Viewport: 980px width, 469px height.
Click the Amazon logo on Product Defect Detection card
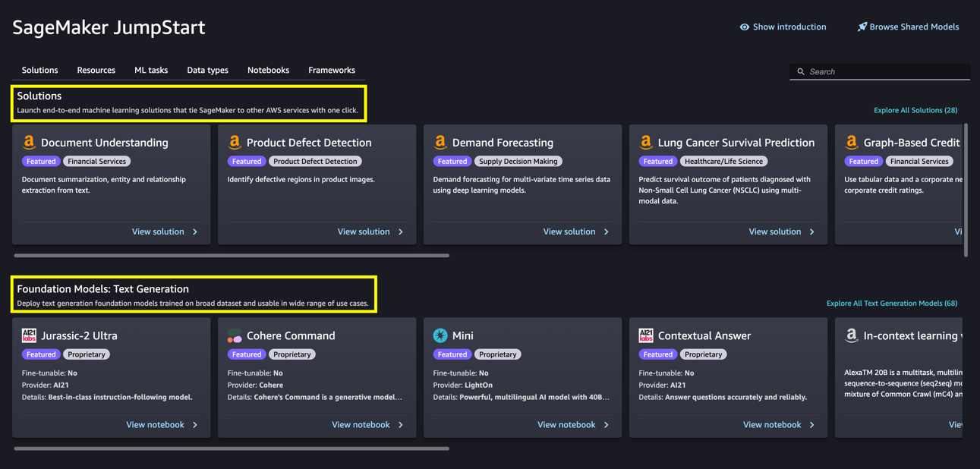click(235, 142)
